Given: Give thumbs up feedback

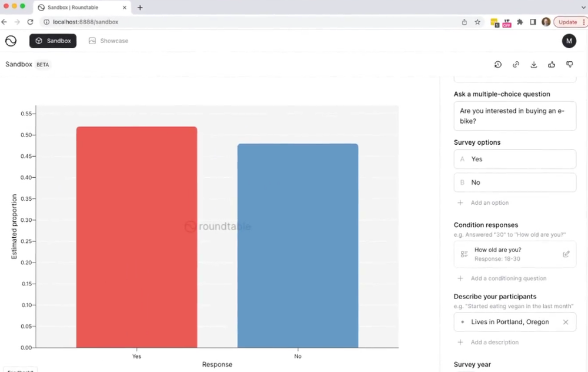Looking at the screenshot, I should [552, 65].
